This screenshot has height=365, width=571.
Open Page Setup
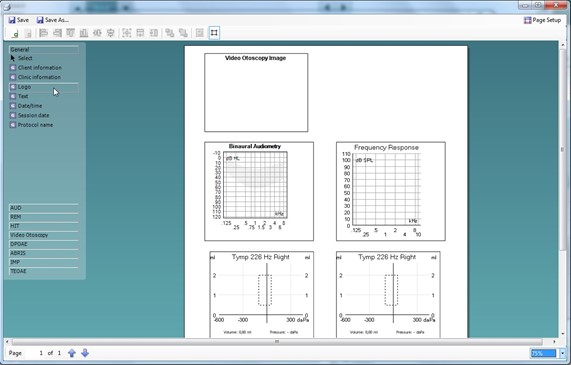click(x=543, y=20)
